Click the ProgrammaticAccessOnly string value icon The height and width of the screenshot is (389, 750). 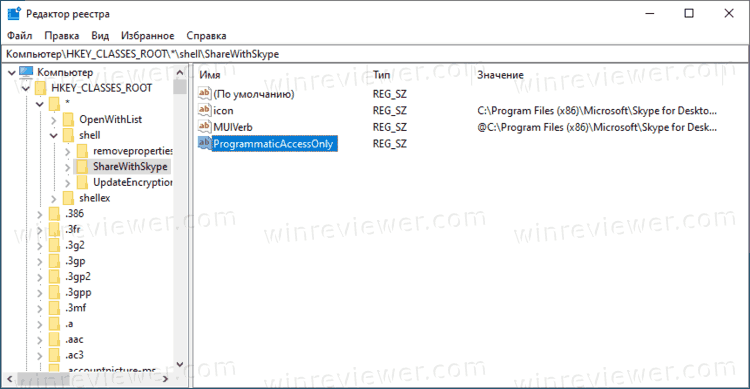[x=205, y=143]
